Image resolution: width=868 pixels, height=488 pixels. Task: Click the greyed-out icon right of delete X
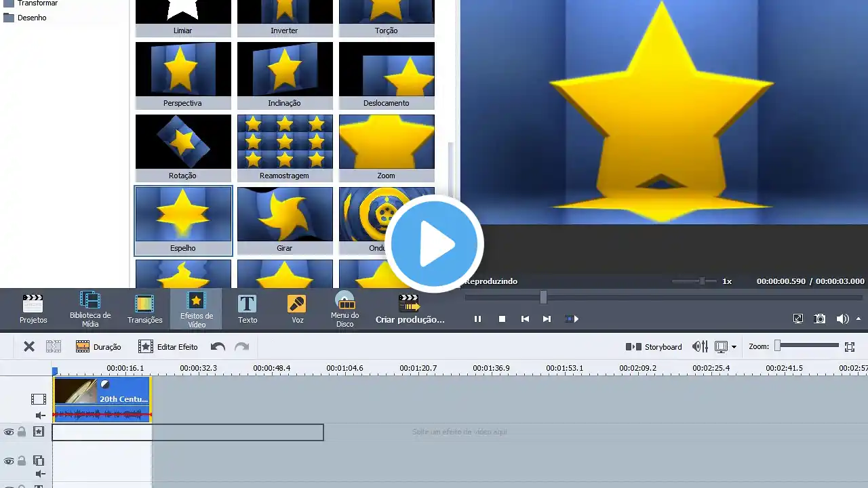tap(54, 346)
